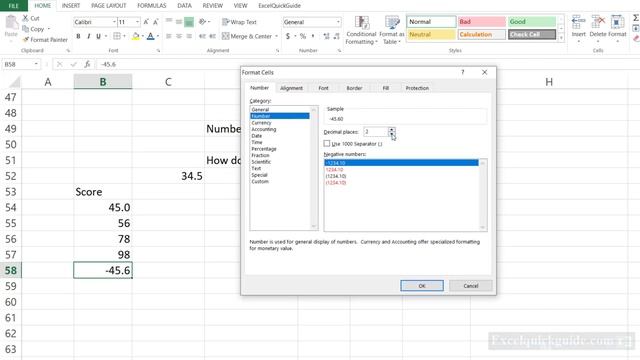Open the Font tab in Format Cells
The height and width of the screenshot is (360, 640).
[323, 88]
